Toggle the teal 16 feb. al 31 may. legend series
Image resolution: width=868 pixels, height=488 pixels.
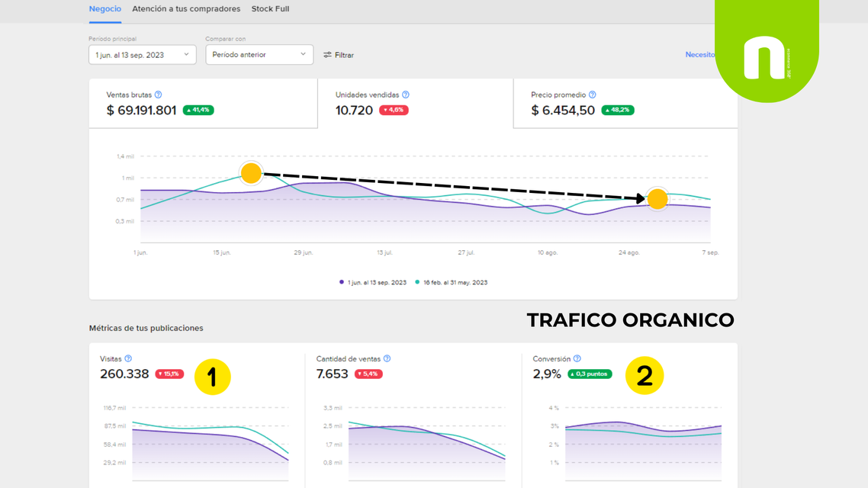[x=451, y=282]
